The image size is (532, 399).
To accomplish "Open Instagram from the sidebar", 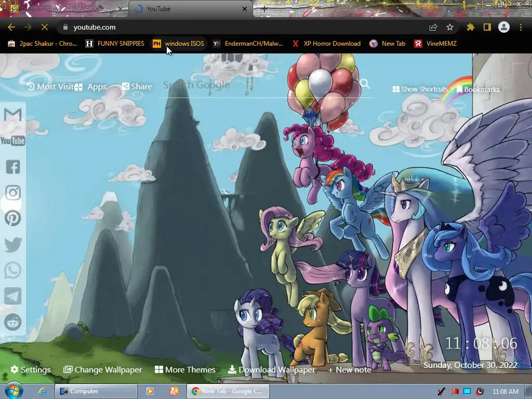I will coord(13,193).
